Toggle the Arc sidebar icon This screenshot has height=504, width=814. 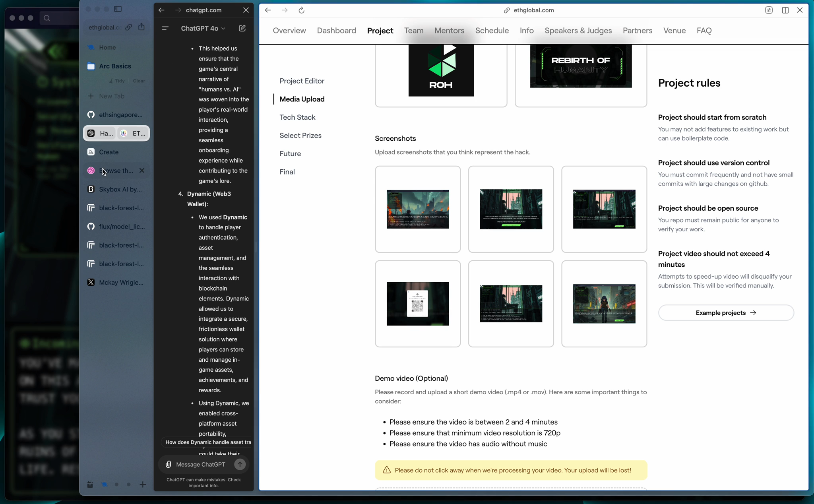[x=118, y=9]
